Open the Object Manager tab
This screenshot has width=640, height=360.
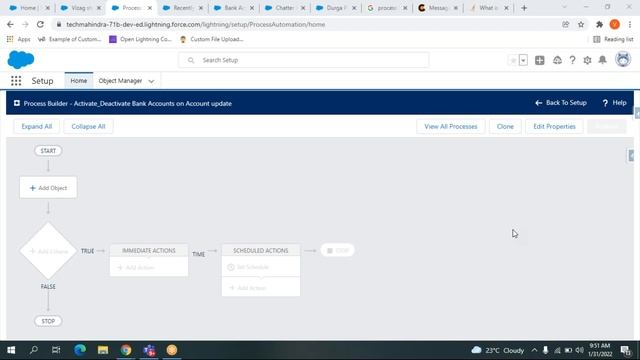[120, 81]
